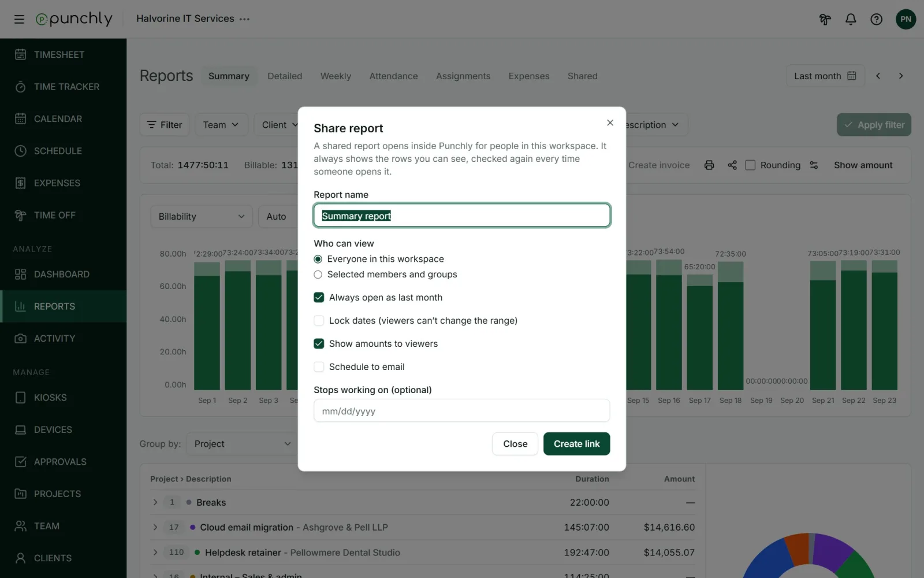Viewport: 924px width, 578px height.
Task: Open Timesheet in the sidebar
Action: point(64,54)
